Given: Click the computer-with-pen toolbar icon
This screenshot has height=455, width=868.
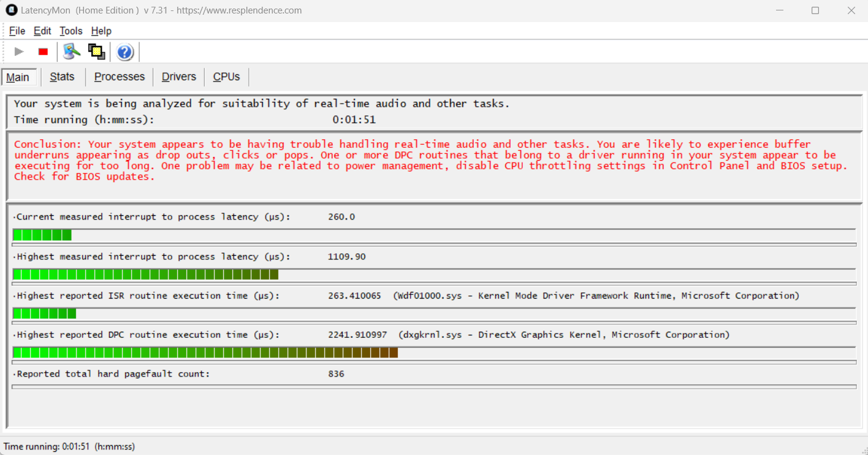Looking at the screenshot, I should point(72,52).
